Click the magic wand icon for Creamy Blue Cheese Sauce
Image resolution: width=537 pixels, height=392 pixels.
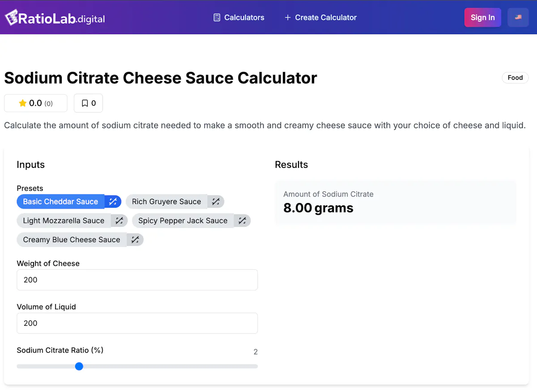[x=135, y=239]
